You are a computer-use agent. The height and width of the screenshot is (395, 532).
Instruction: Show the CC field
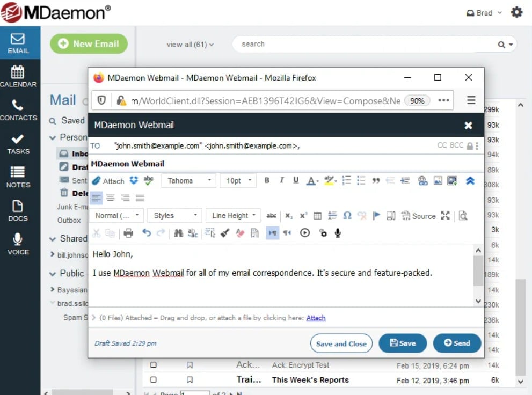pyautogui.click(x=442, y=145)
